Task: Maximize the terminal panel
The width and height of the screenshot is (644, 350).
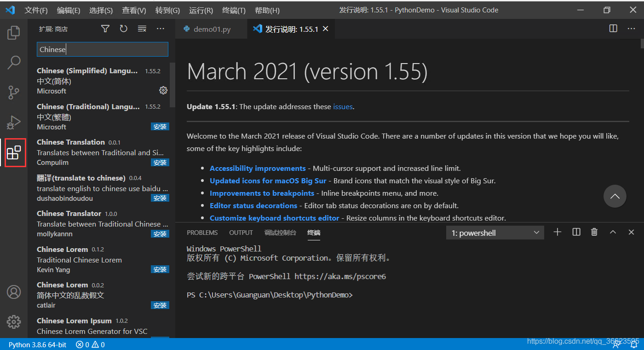Action: click(x=613, y=232)
